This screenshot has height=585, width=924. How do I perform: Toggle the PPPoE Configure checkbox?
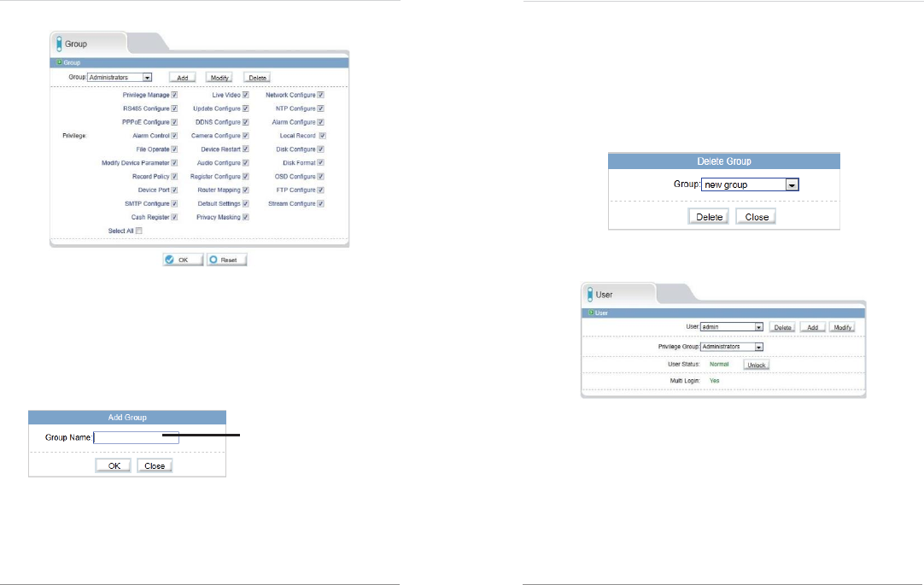pyautogui.click(x=174, y=122)
